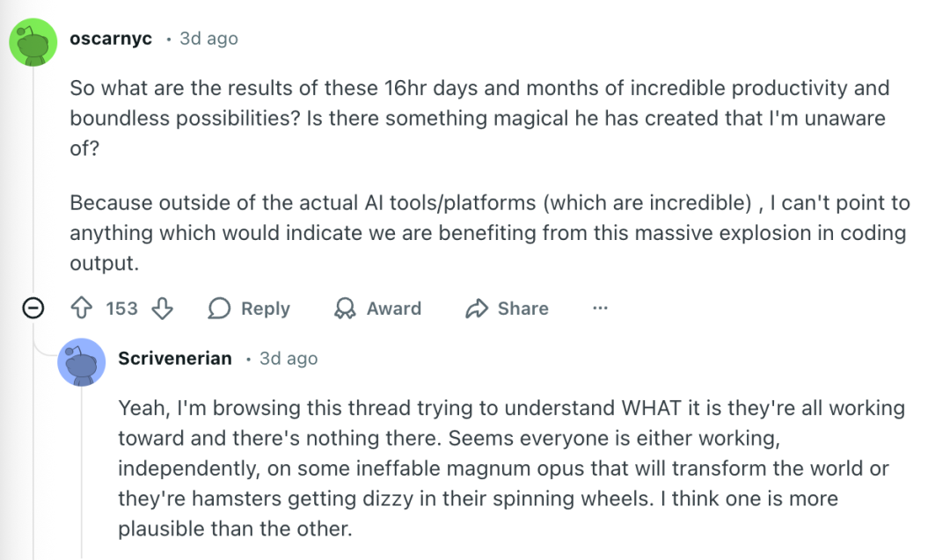Open permalink from oscarnyc's "3d ago" timestamp

(x=208, y=39)
